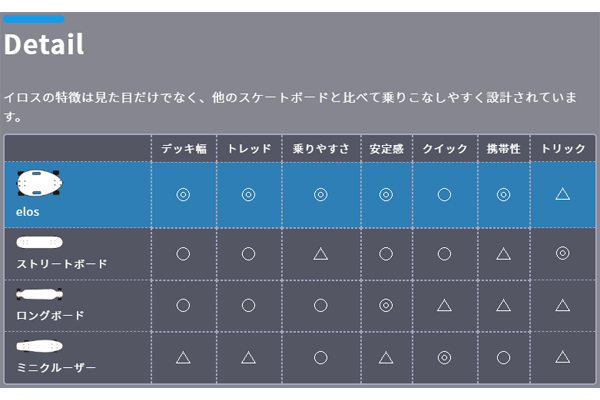This screenshot has width=600, height=400.
Task: Click triangle in ストリートボード 乗りやすさ cell
Action: click(320, 254)
